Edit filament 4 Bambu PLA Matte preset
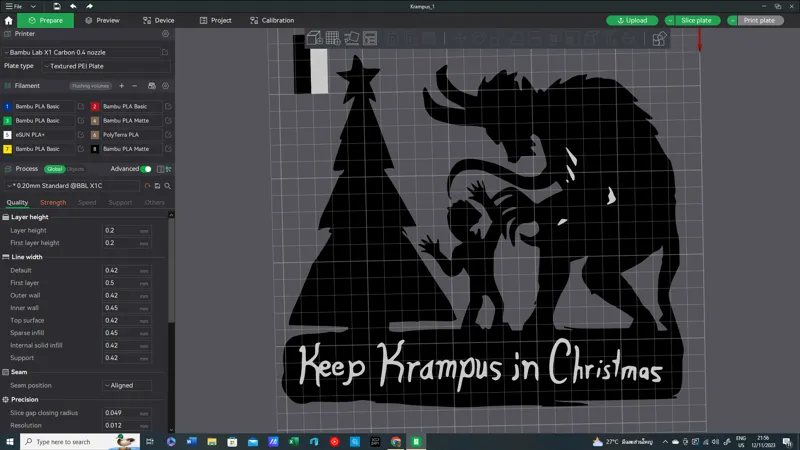This screenshot has height=450, width=800. (x=168, y=120)
